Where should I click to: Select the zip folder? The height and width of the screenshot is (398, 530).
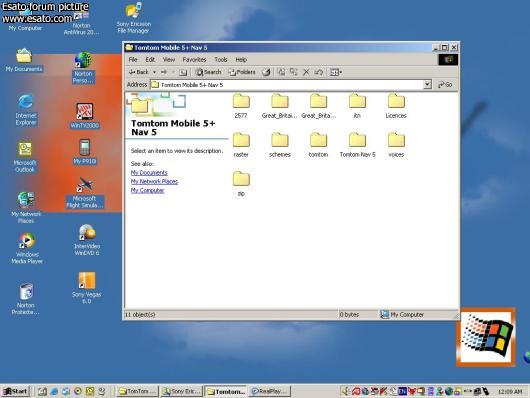pos(241,184)
